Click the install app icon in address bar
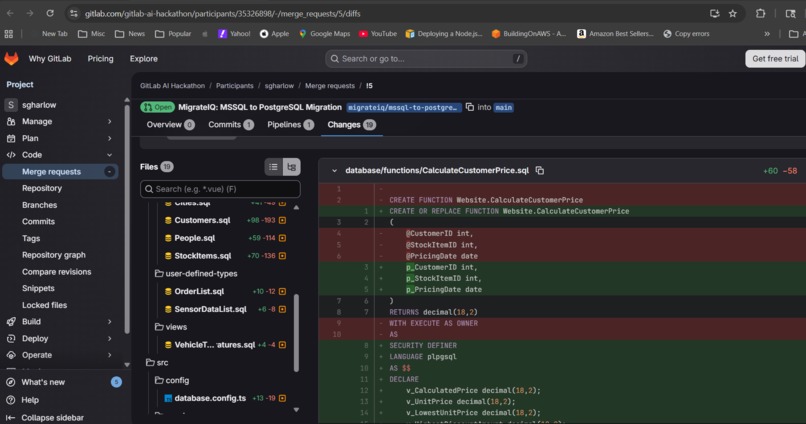806x424 pixels. click(x=715, y=13)
